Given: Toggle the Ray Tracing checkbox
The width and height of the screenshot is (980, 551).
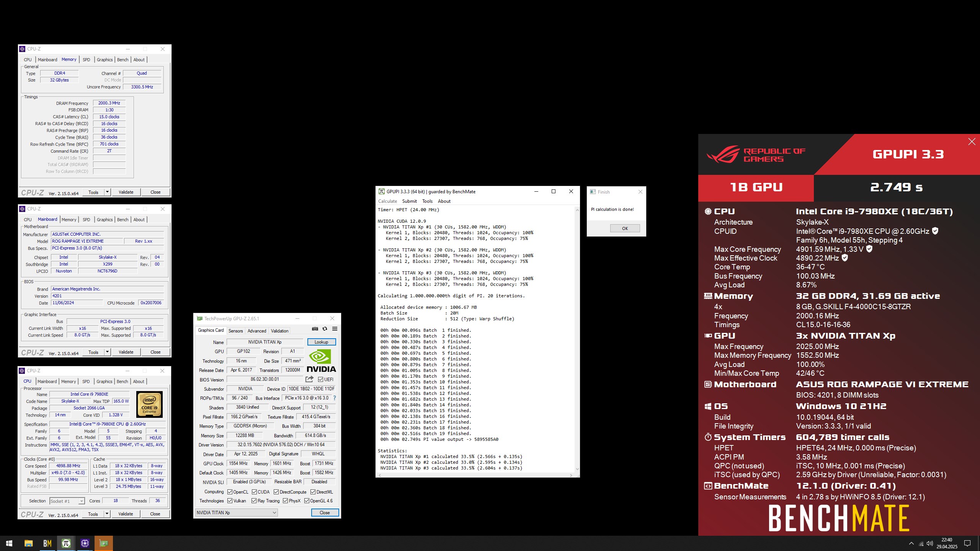Looking at the screenshot, I should [x=254, y=501].
